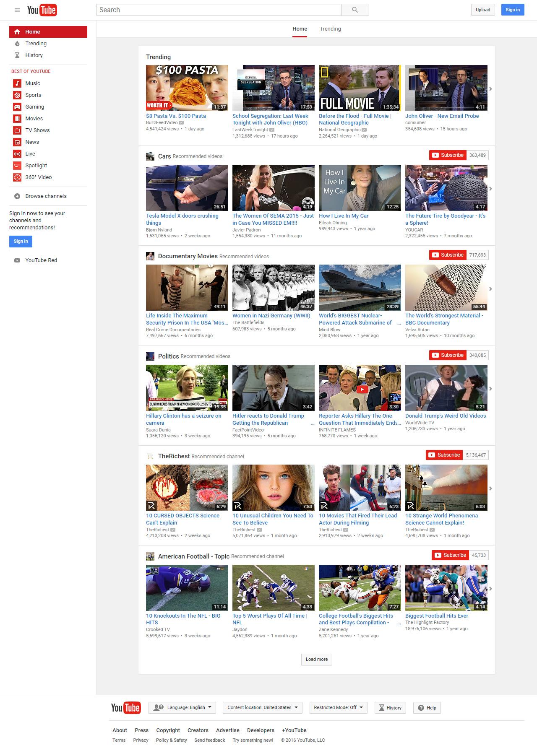
Task: Open Biggest Football Hits Ever thumbnail
Action: point(446,588)
